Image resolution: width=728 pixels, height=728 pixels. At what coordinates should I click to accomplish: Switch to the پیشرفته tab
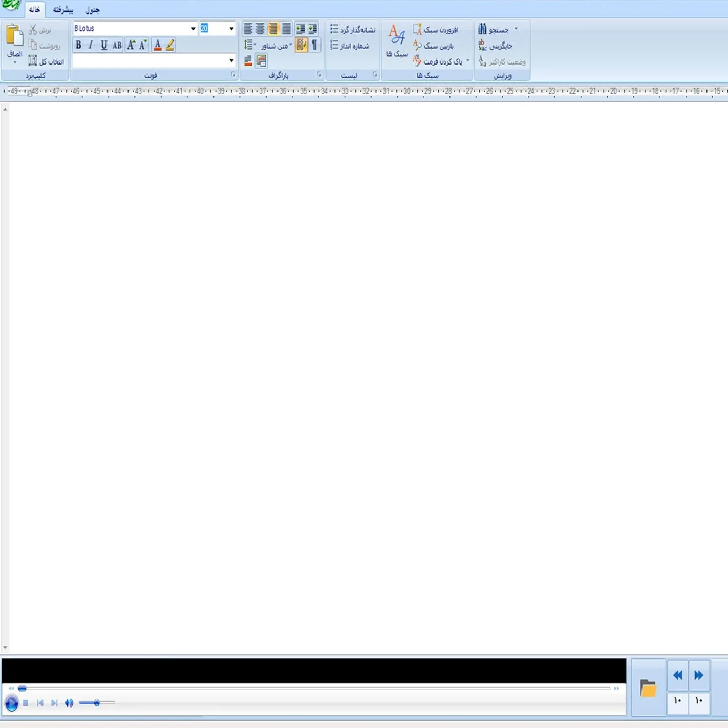pyautogui.click(x=63, y=10)
